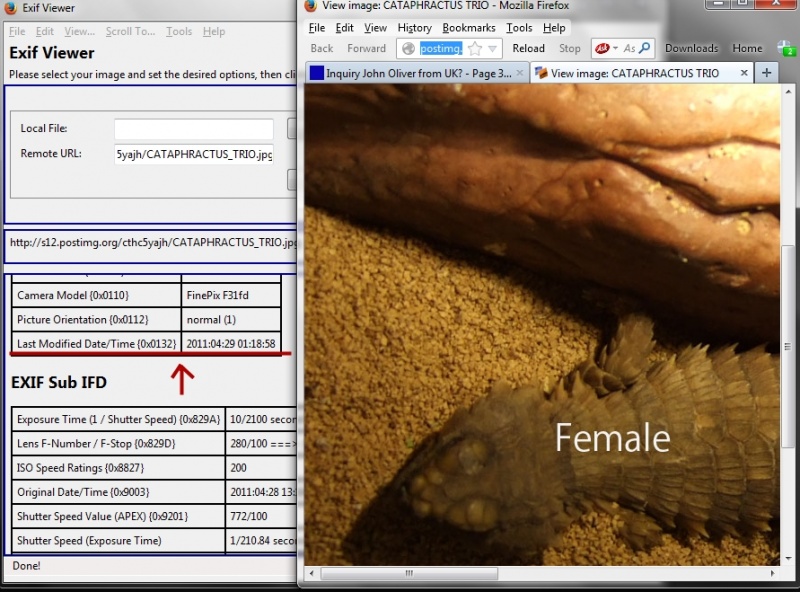Click the Firefox vertical scrollbar thumb
The width and height of the screenshot is (800, 592).
(788, 347)
